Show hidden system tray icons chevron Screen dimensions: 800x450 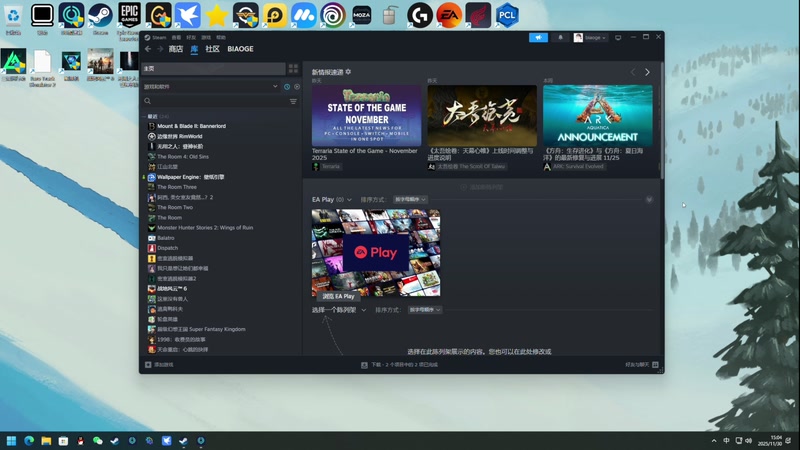714,441
